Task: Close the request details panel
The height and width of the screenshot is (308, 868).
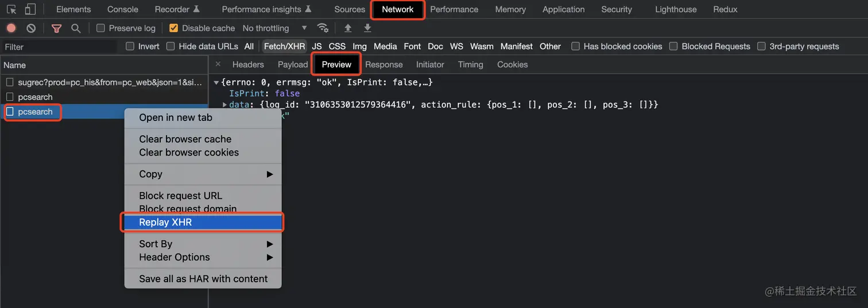Action: tap(218, 64)
